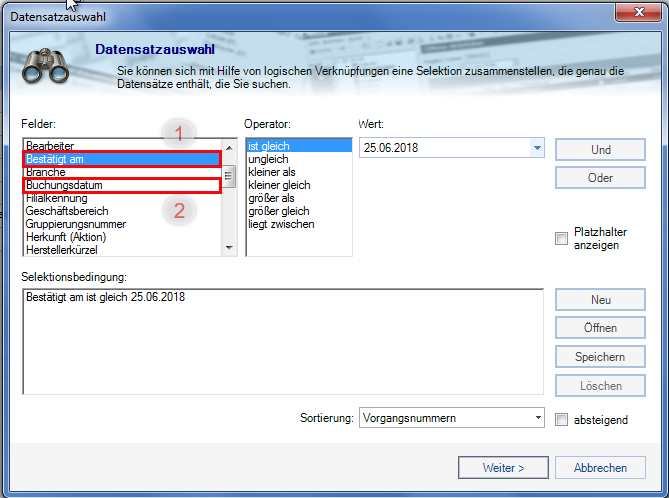Pick the 'liegt zwischen' operator
The image size is (669, 498).
(281, 224)
